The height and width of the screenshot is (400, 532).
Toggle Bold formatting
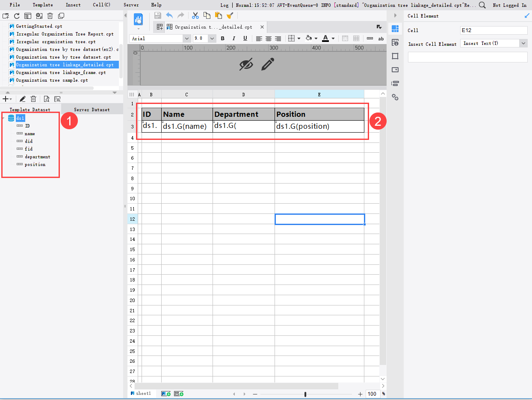click(223, 38)
